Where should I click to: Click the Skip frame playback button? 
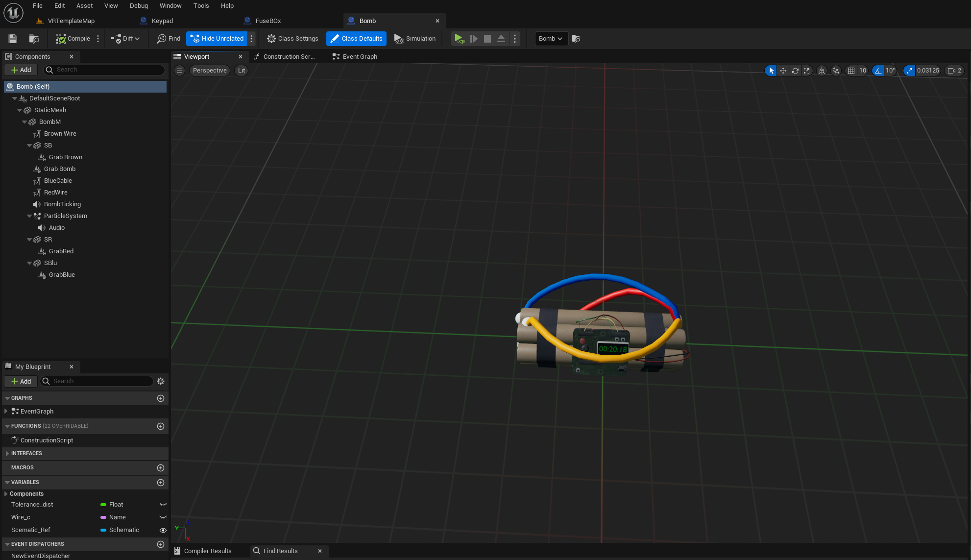point(474,39)
